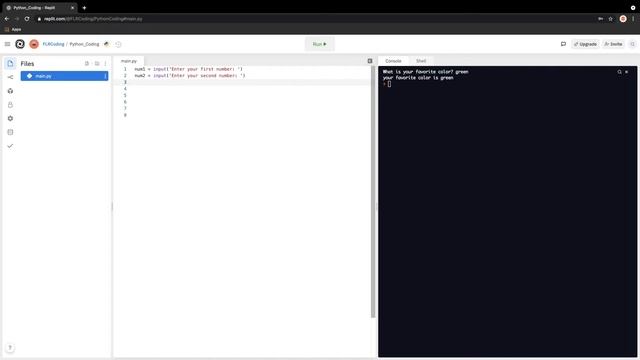
Task: Open the Database sidebar icon
Action: pyautogui.click(x=10, y=132)
